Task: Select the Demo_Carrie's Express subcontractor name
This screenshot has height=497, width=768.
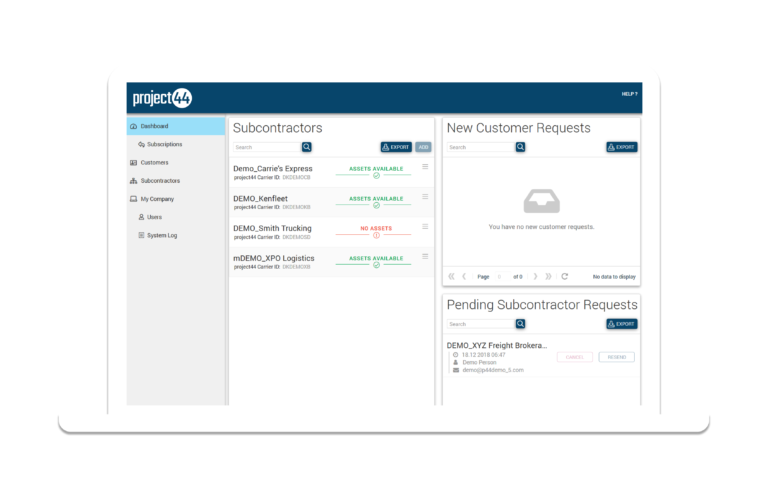Action: point(273,168)
